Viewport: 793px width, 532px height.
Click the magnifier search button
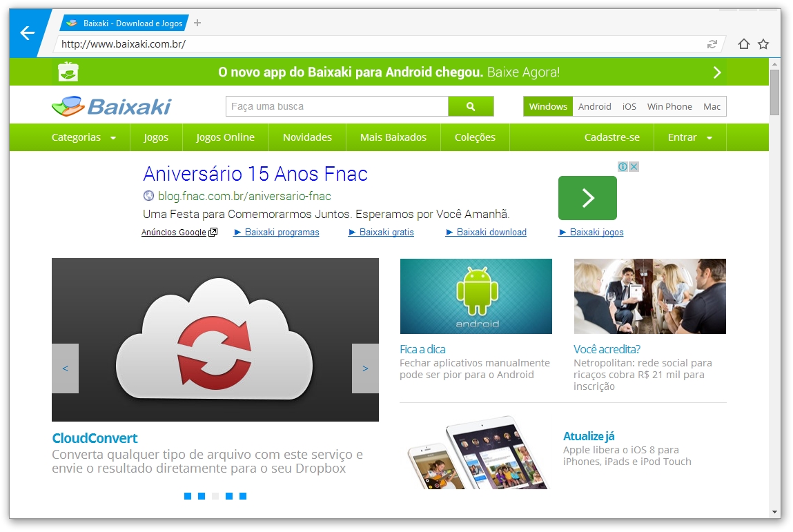point(471,106)
